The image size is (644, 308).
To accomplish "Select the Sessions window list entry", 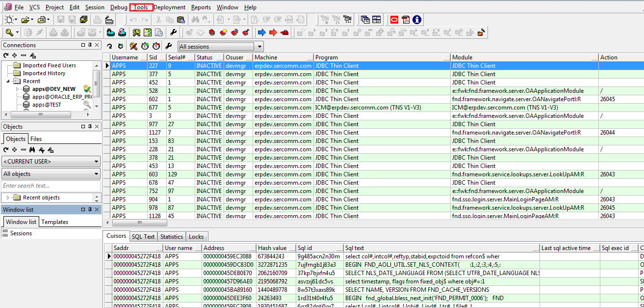I will (21, 233).
